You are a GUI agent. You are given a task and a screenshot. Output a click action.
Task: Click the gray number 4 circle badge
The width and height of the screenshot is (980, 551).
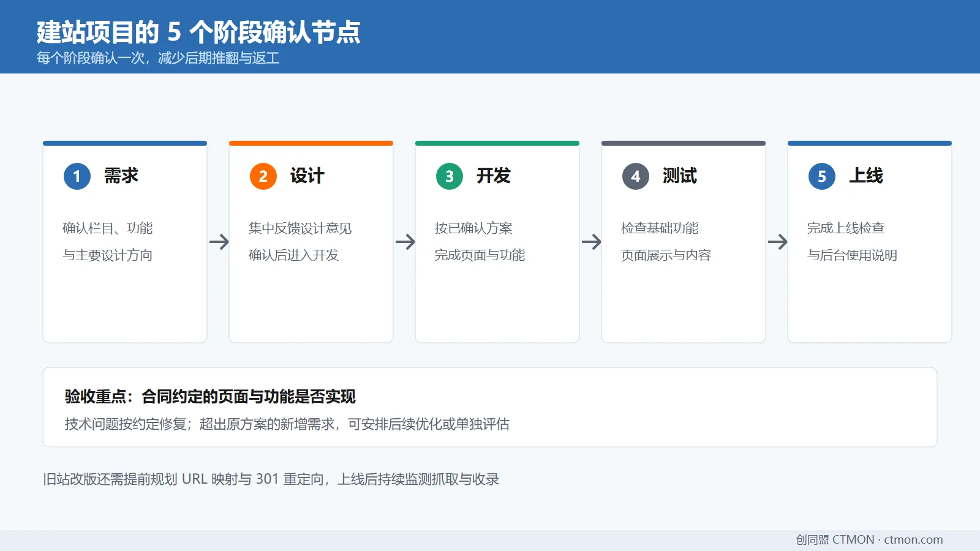pyautogui.click(x=636, y=176)
